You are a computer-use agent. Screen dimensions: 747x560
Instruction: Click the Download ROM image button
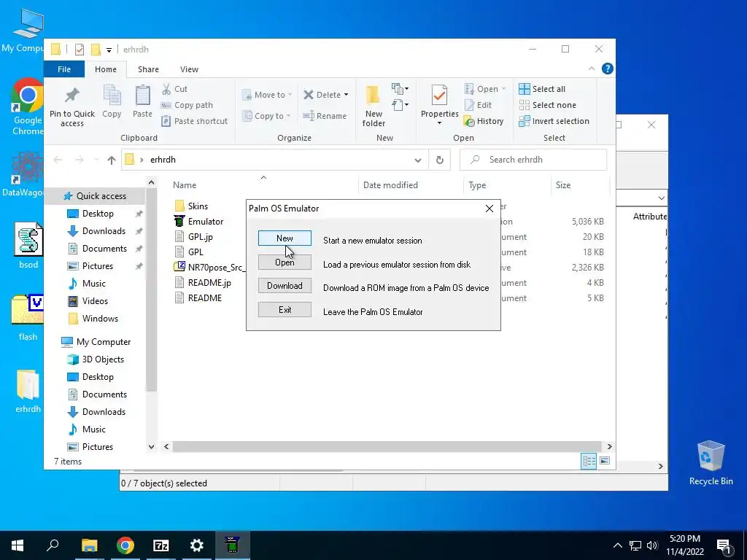point(285,286)
